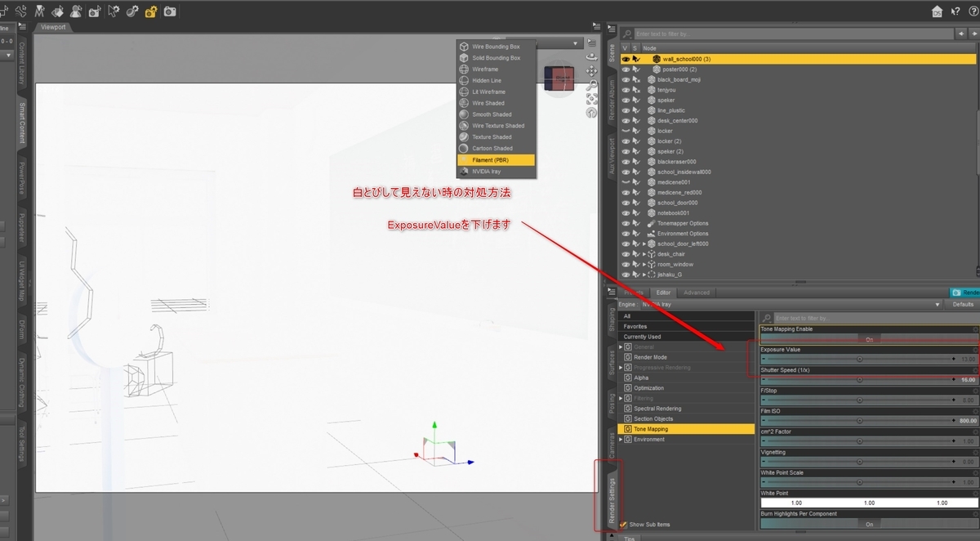Click the Tonemapper Options node icon
This screenshot has height=541, width=980.
651,223
